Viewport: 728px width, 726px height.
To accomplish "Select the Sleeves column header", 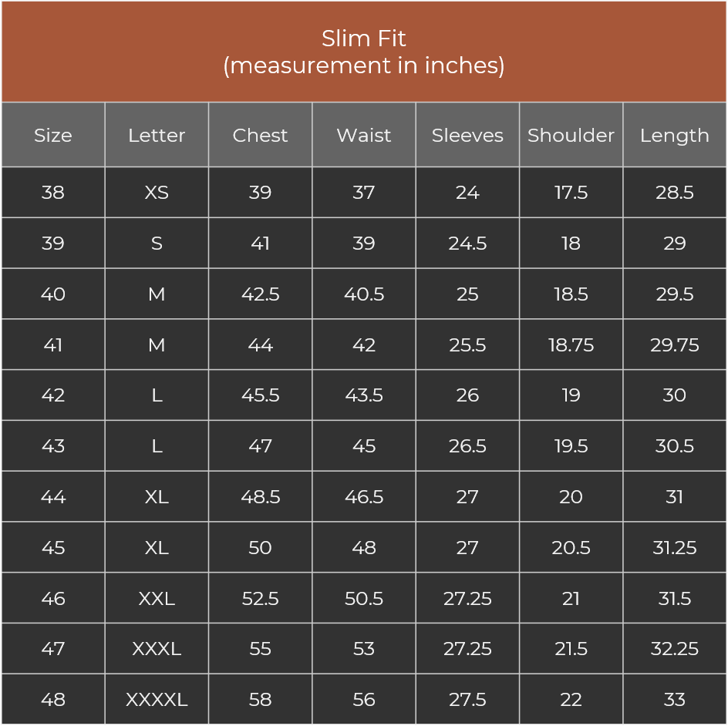I will 467,135.
